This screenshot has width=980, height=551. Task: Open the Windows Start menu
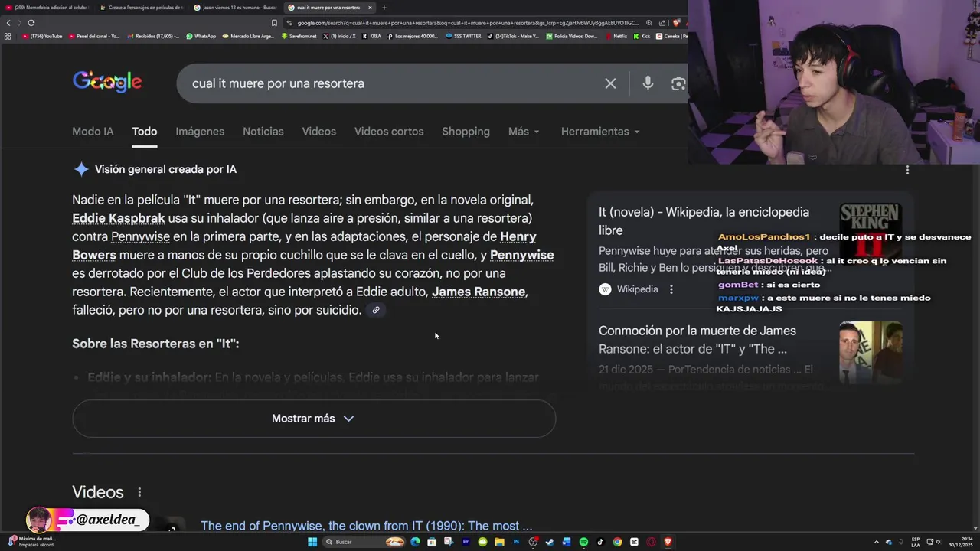click(x=312, y=542)
